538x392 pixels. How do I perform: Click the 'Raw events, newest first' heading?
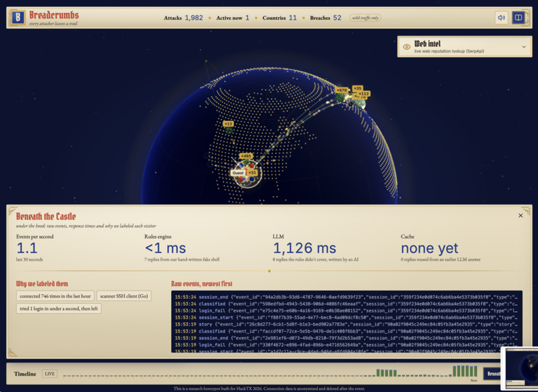tap(202, 284)
